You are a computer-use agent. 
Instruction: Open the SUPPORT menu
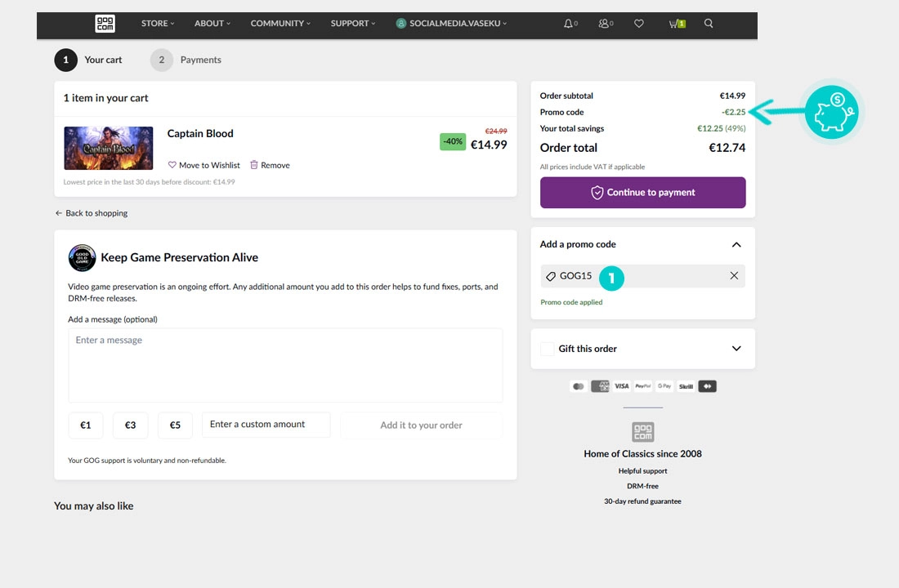(353, 24)
